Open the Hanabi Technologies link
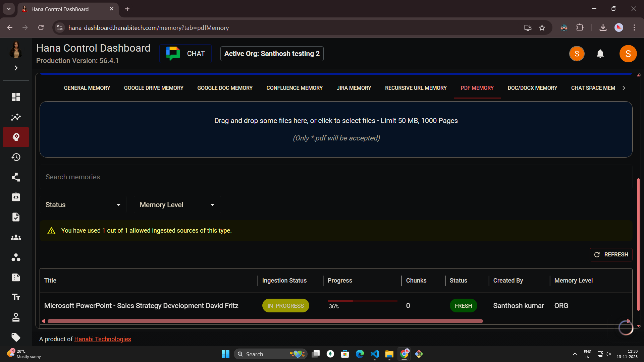644x362 pixels. 102,339
